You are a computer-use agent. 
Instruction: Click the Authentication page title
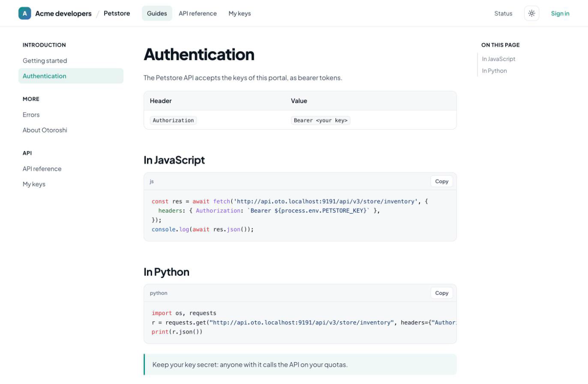tap(199, 54)
